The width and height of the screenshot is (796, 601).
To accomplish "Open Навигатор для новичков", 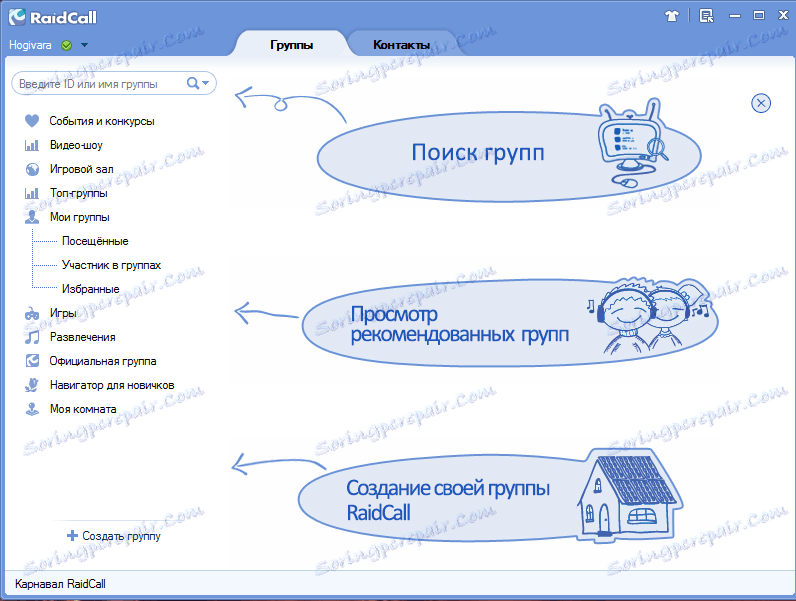I will tap(112, 385).
